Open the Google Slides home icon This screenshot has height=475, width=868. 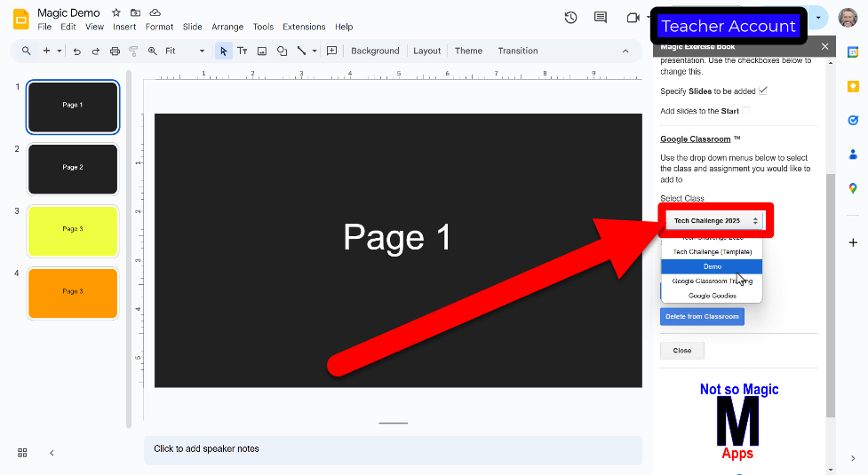[21, 20]
